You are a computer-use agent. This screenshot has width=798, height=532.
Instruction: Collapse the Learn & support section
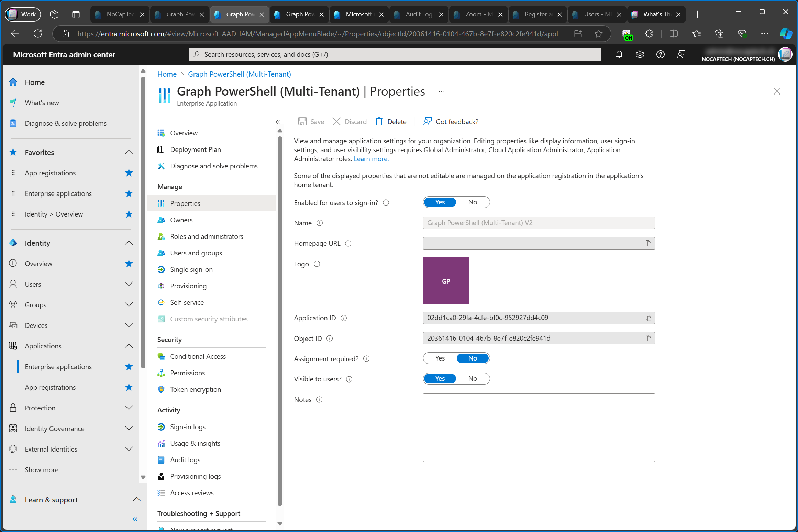coord(136,500)
